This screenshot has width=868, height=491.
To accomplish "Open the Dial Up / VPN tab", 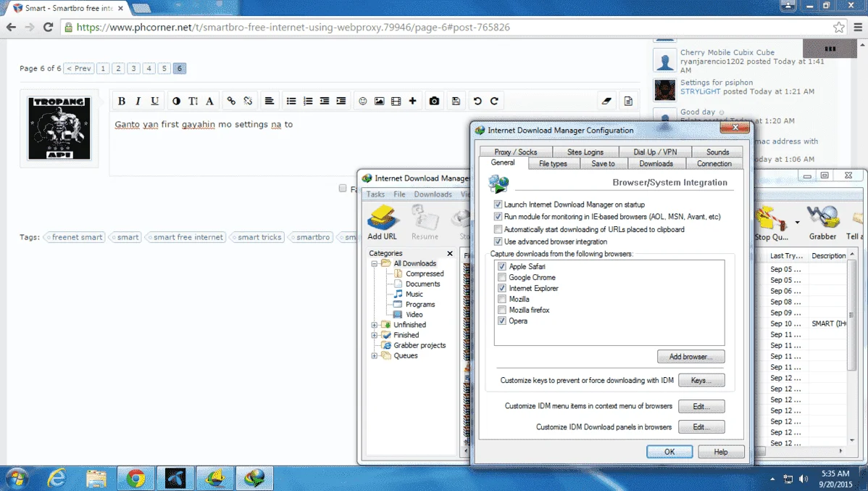I will [655, 152].
